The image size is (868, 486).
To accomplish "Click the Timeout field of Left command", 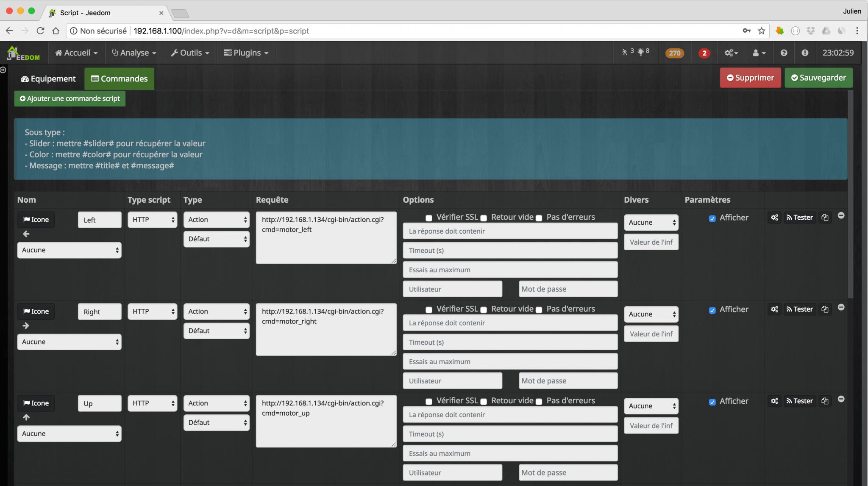I will (510, 251).
